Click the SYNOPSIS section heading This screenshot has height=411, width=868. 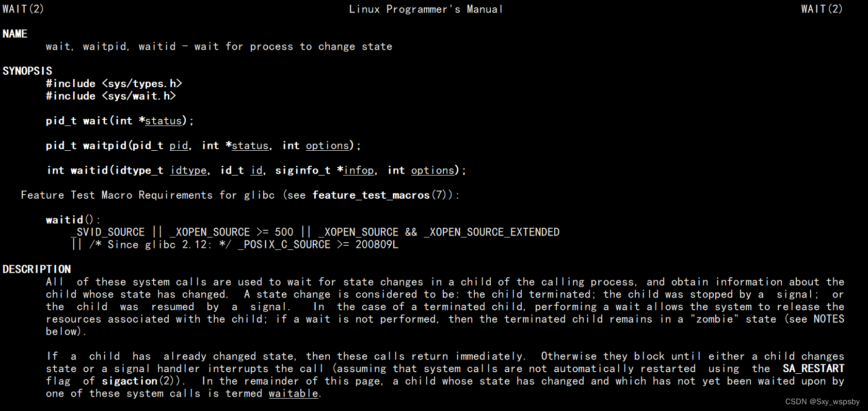click(27, 71)
